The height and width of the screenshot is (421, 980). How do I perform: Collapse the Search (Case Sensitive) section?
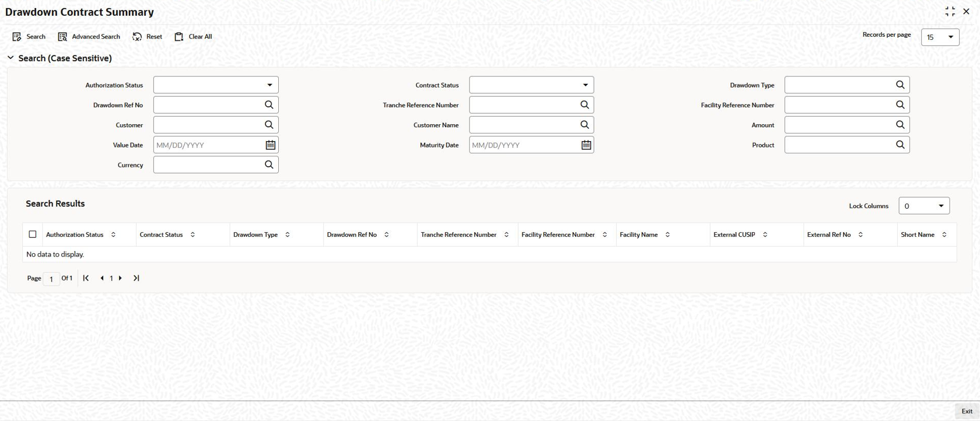(10, 58)
